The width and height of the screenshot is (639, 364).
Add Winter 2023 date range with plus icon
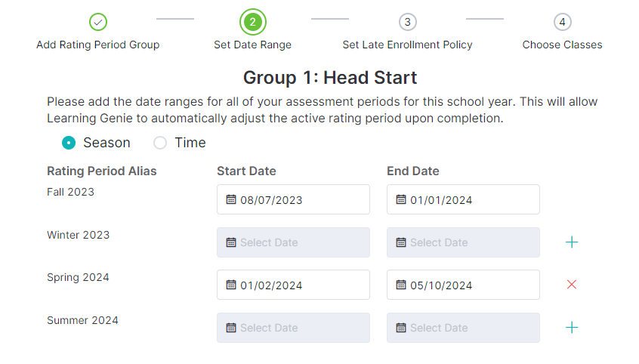coord(572,242)
